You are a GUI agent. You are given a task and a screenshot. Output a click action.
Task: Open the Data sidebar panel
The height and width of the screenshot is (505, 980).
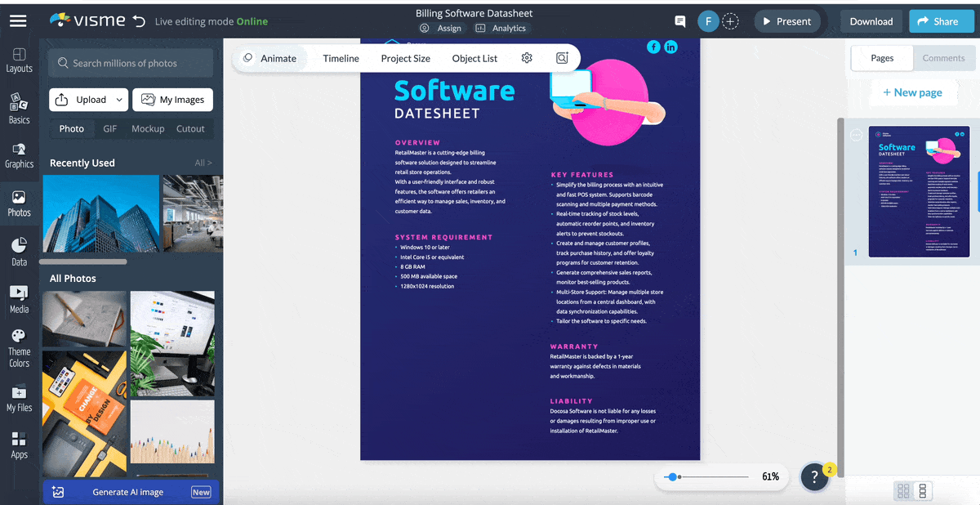(19, 252)
